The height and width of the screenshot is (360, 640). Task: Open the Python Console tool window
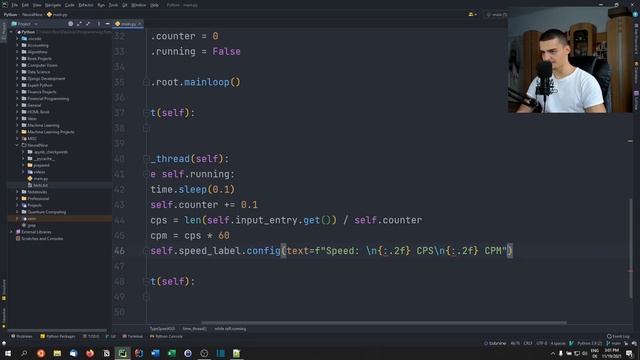tap(166, 336)
